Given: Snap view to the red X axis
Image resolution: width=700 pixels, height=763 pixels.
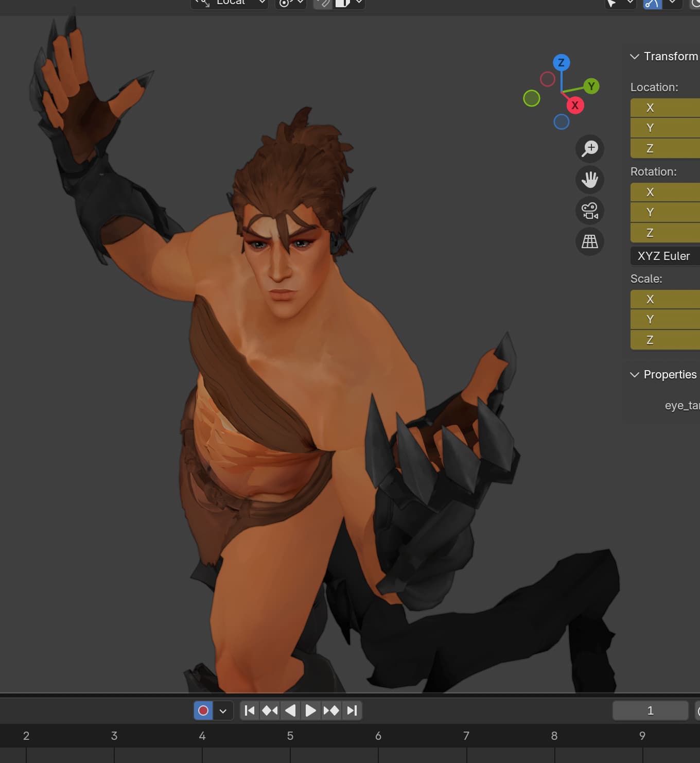Looking at the screenshot, I should click(575, 106).
